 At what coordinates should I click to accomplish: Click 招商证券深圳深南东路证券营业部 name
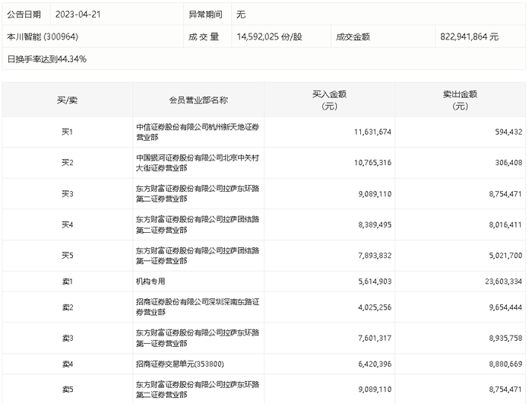point(198,307)
